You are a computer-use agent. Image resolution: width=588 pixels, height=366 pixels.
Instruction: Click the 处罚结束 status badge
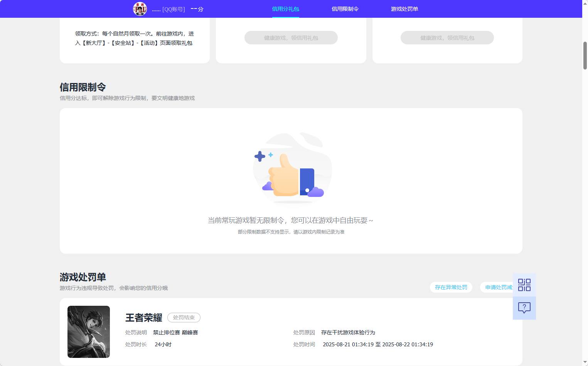tap(184, 317)
